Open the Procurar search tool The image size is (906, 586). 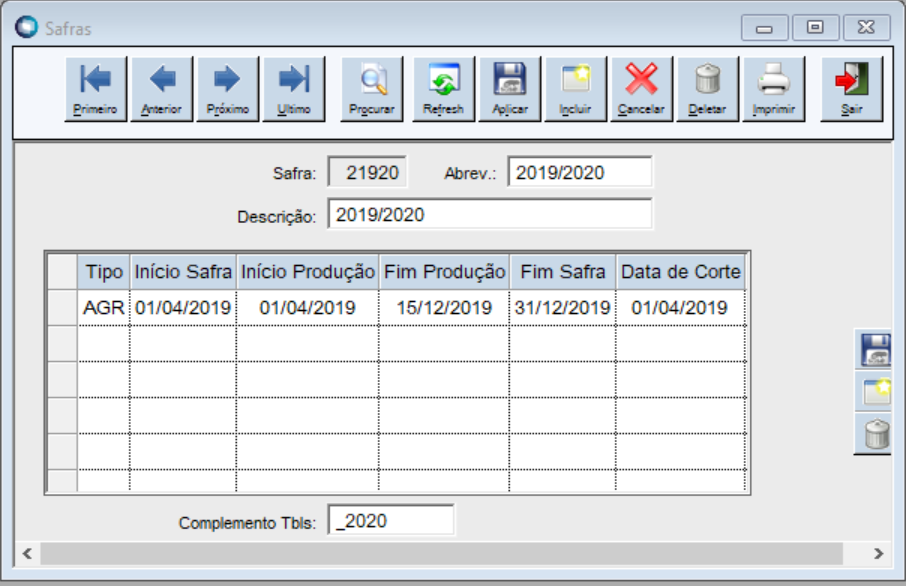[372, 89]
